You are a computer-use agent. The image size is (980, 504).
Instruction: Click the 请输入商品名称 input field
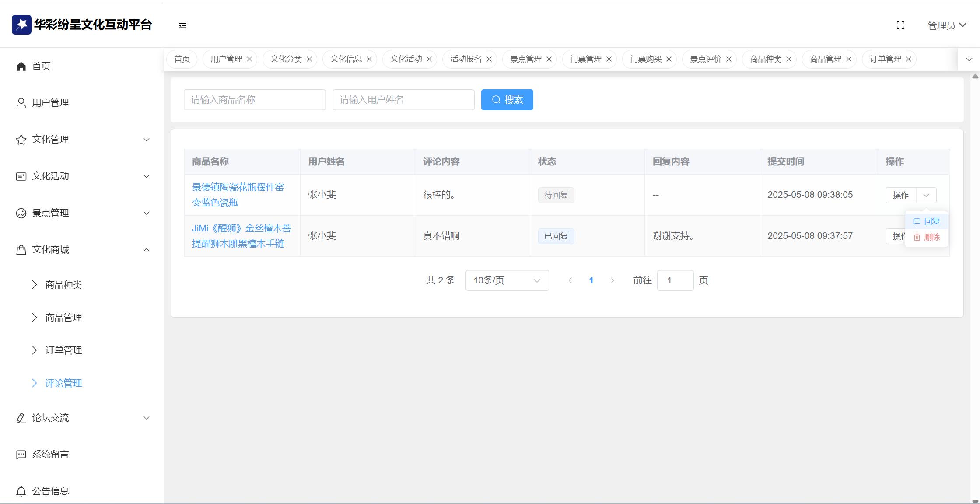255,100
